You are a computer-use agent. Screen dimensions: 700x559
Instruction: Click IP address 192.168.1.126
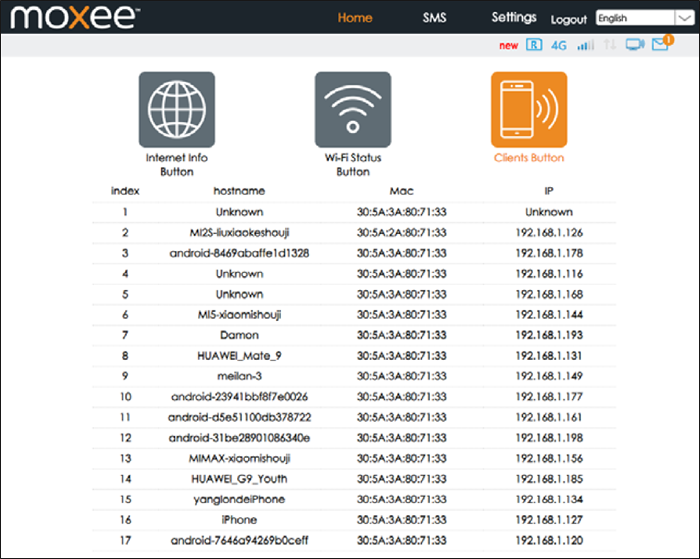pos(549,233)
